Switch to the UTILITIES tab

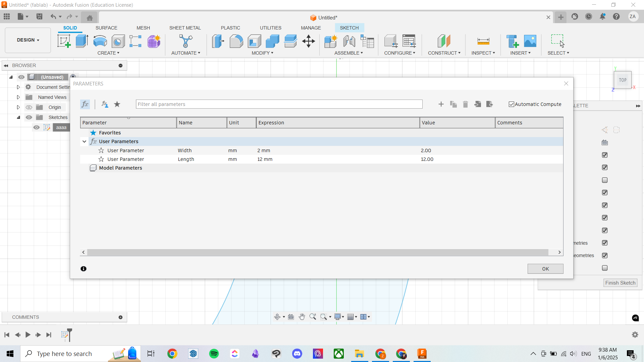[271, 28]
